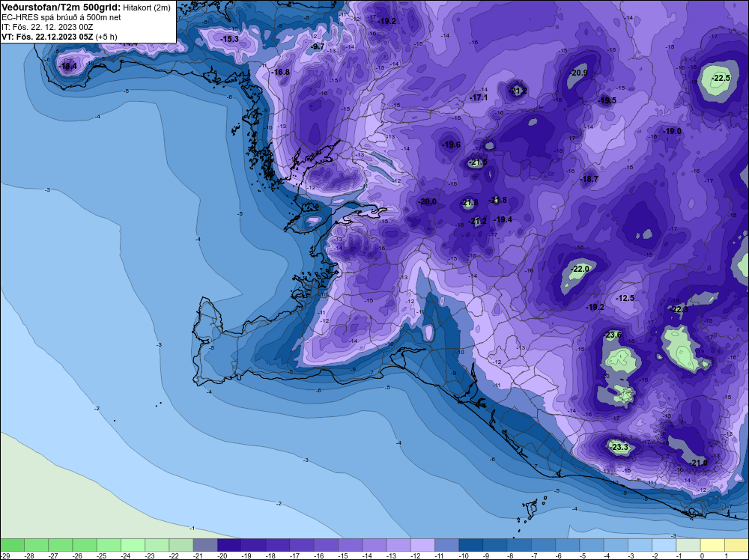Select the legend swatch labeled -17
The width and height of the screenshot is (749, 560).
pos(302,545)
